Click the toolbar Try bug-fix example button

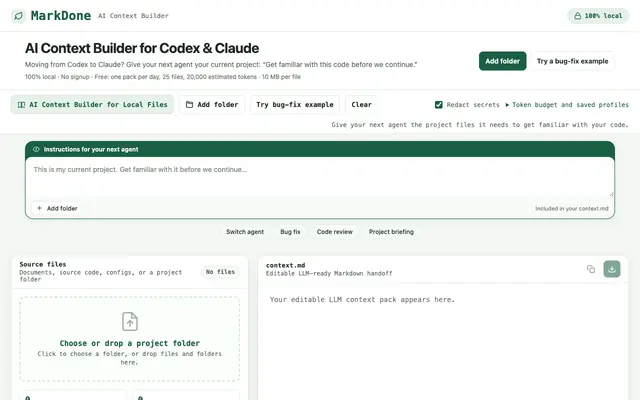click(295, 104)
